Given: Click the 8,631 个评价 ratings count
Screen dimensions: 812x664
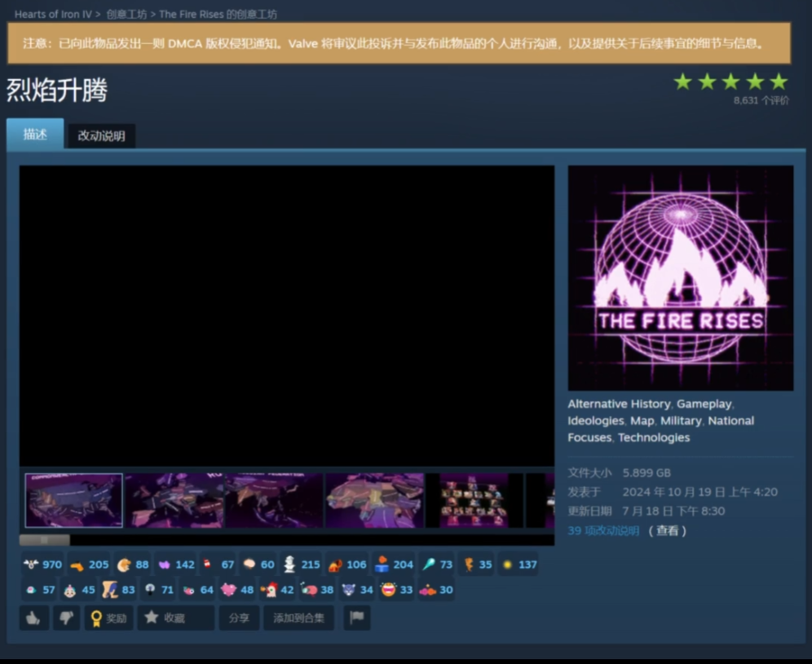Looking at the screenshot, I should click(761, 100).
